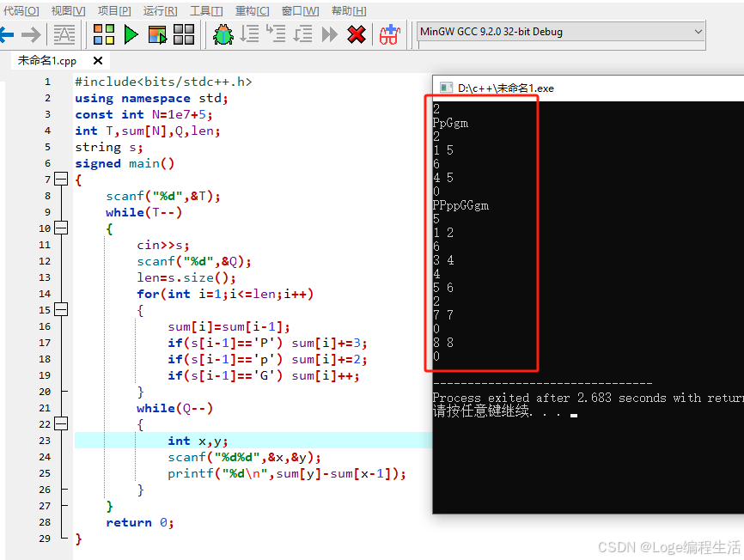Click the back navigation arrow
The height and width of the screenshot is (560, 744).
7,34
